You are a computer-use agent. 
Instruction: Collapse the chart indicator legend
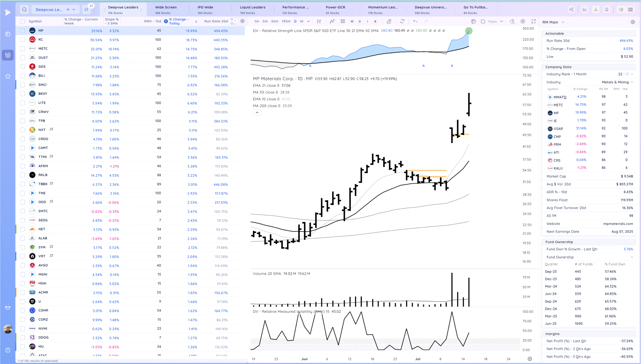click(257, 113)
